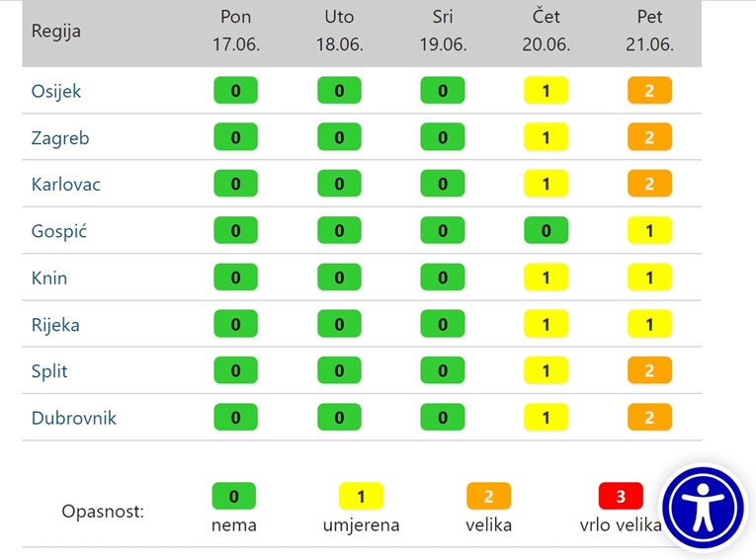Open the Rijeka region link
Viewport: 756px width, 560px height.
(x=55, y=325)
